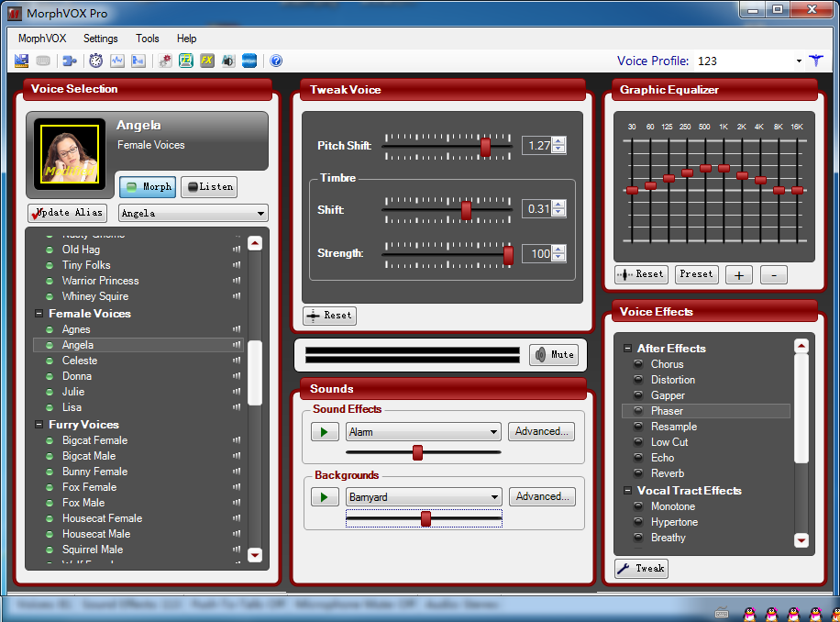Click the waveform monitor toolbar icon

[117, 61]
